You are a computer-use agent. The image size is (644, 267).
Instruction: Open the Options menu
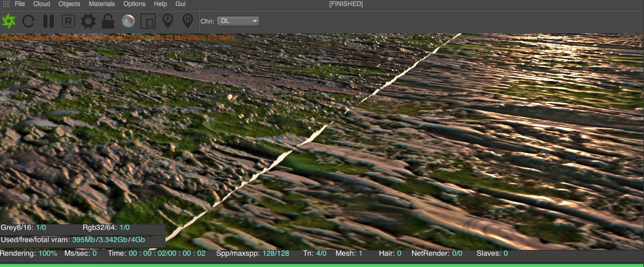point(135,4)
